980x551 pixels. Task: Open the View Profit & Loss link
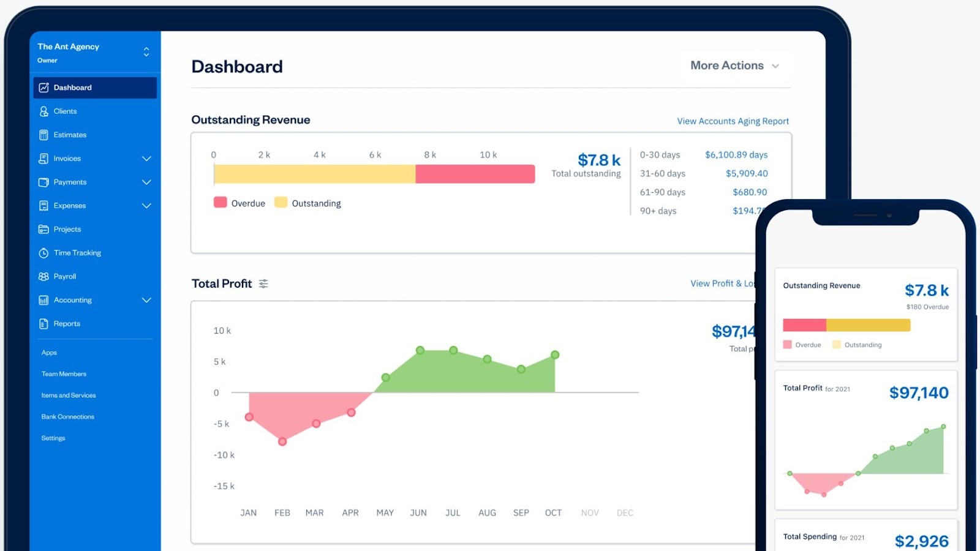click(x=723, y=283)
